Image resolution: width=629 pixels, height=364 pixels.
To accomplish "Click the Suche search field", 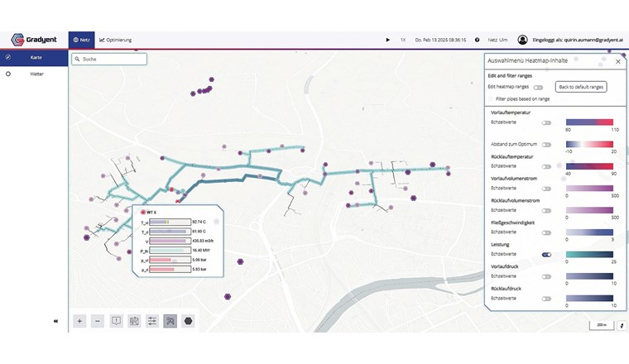I will click(x=109, y=60).
